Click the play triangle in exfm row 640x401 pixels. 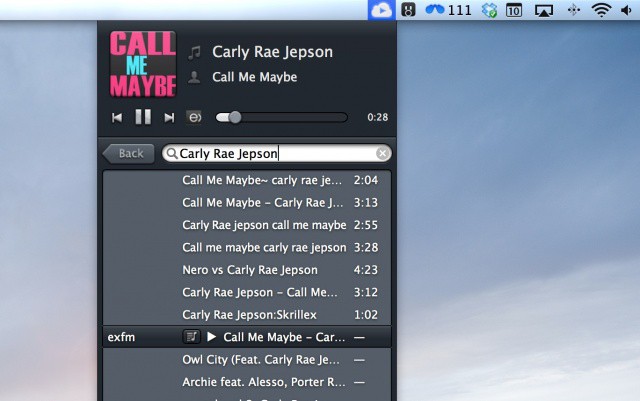click(211, 337)
